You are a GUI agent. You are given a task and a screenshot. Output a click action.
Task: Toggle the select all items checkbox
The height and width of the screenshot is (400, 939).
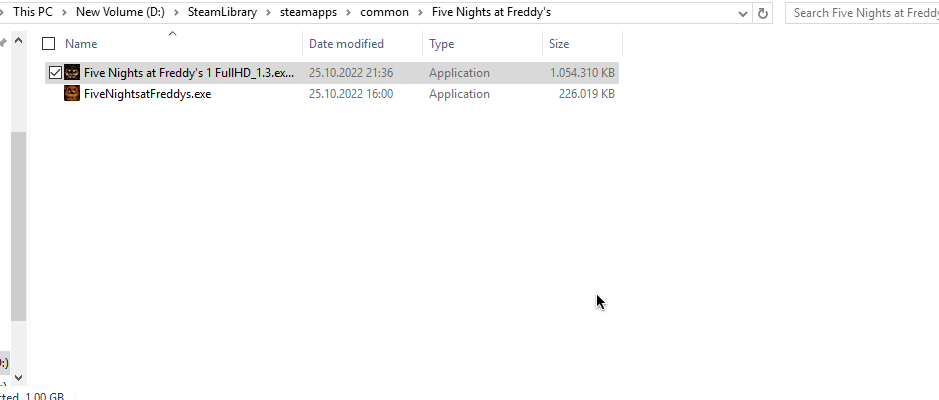point(49,43)
